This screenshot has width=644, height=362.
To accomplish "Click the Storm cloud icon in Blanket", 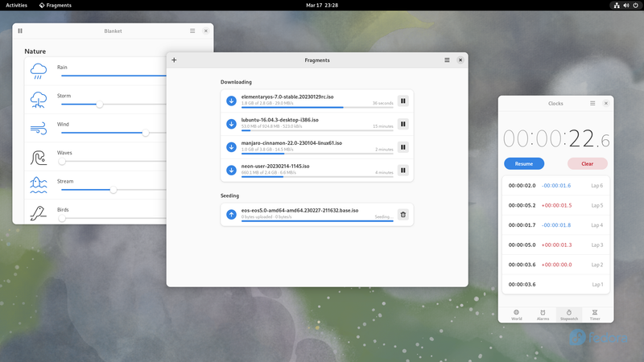I will [x=39, y=100].
